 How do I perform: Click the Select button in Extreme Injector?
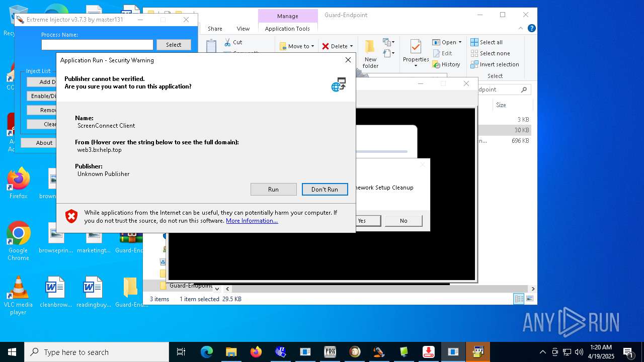tap(174, 45)
